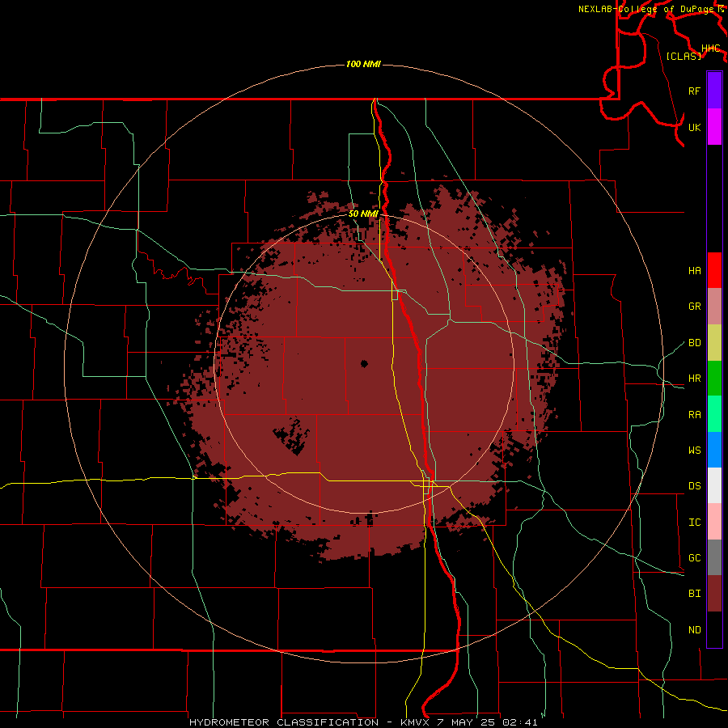This screenshot has height=728, width=728.
Task: Click the HA red legend swatch
Action: [714, 270]
